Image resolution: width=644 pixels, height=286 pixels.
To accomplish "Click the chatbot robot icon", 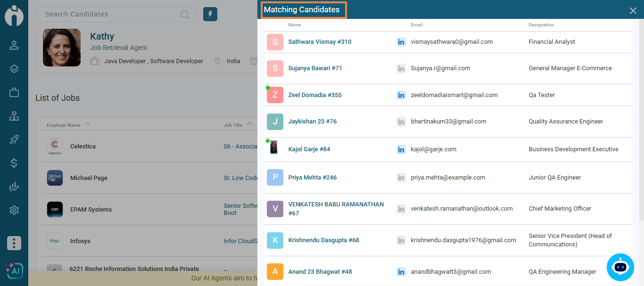I will coord(620,267).
